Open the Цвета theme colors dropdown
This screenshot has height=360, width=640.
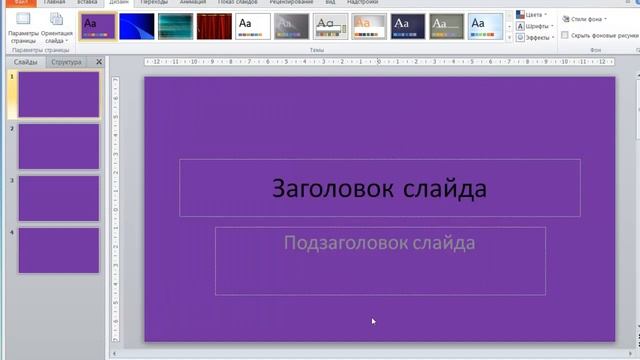pos(531,15)
